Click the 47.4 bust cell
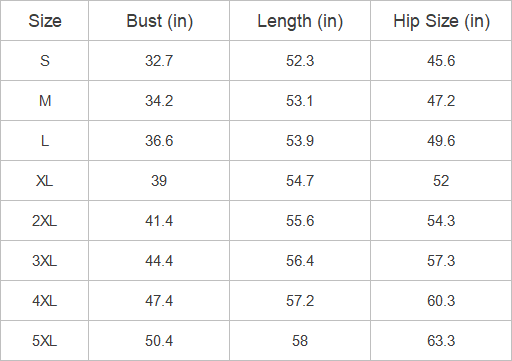Viewport: 512px width, 361px height. [159, 301]
